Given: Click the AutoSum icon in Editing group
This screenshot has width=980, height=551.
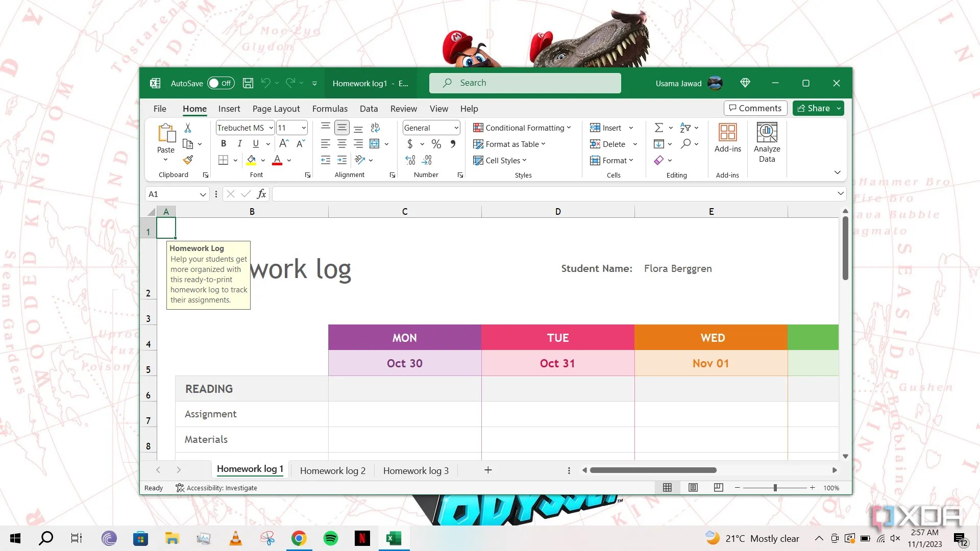Looking at the screenshot, I should click(x=659, y=128).
